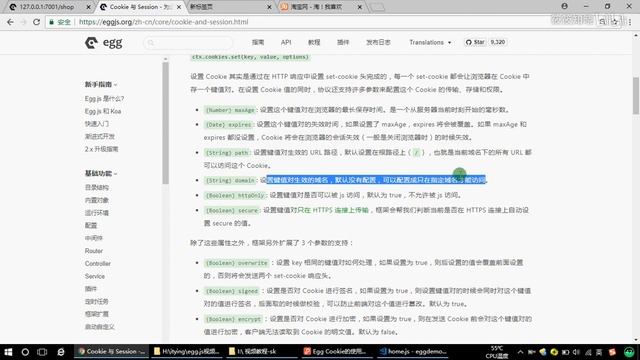
Task: Click the green round tray icon at the far right
Action: click(x=629, y=352)
